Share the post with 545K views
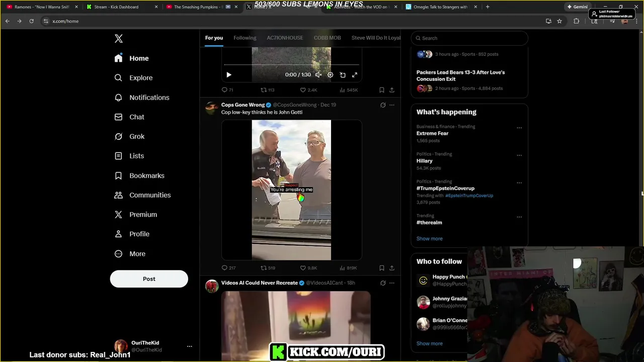The width and height of the screenshot is (644, 362). point(392,90)
